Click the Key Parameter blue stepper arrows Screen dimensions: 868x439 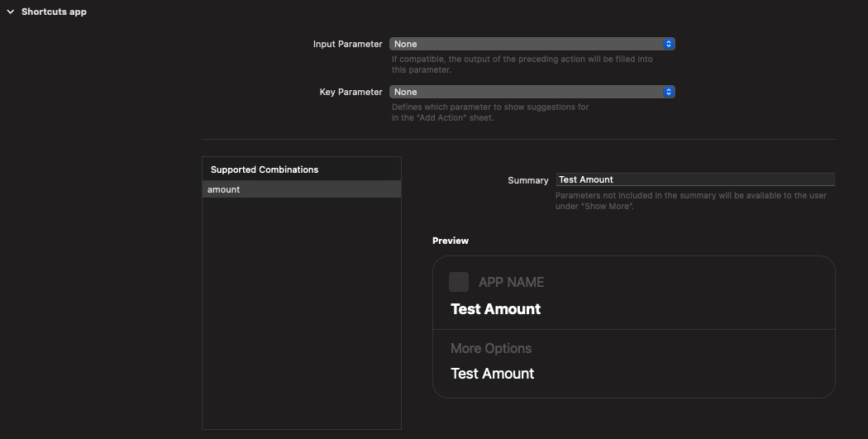(x=669, y=92)
